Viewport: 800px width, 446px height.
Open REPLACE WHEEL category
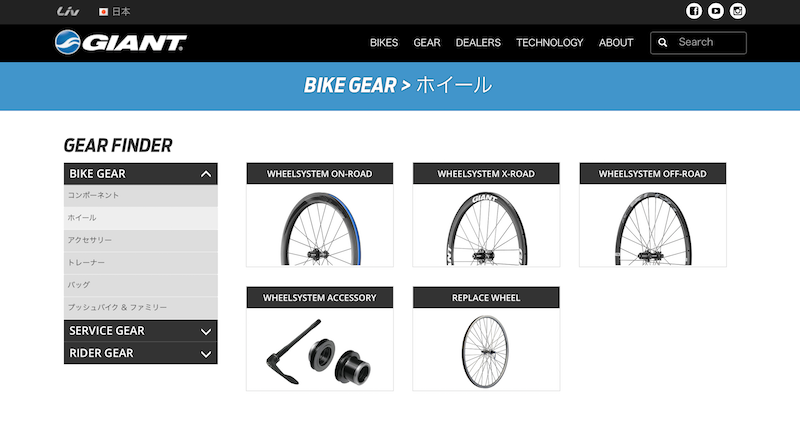click(x=486, y=339)
